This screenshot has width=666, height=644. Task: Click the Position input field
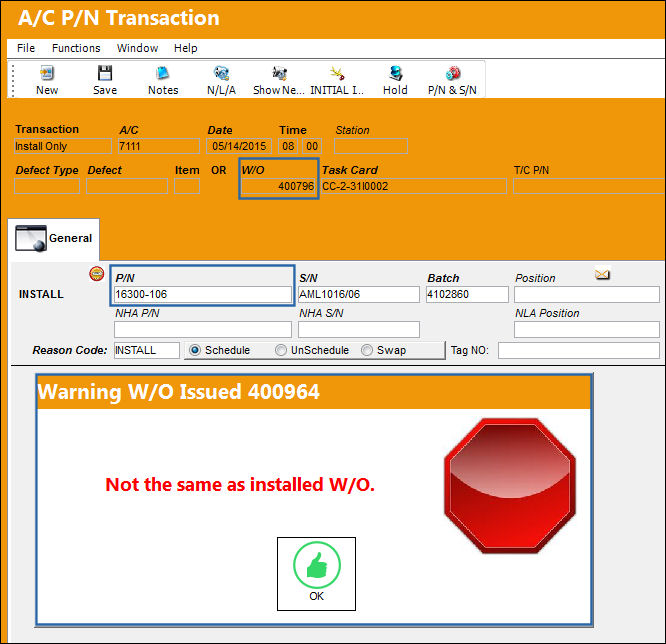tap(587, 294)
